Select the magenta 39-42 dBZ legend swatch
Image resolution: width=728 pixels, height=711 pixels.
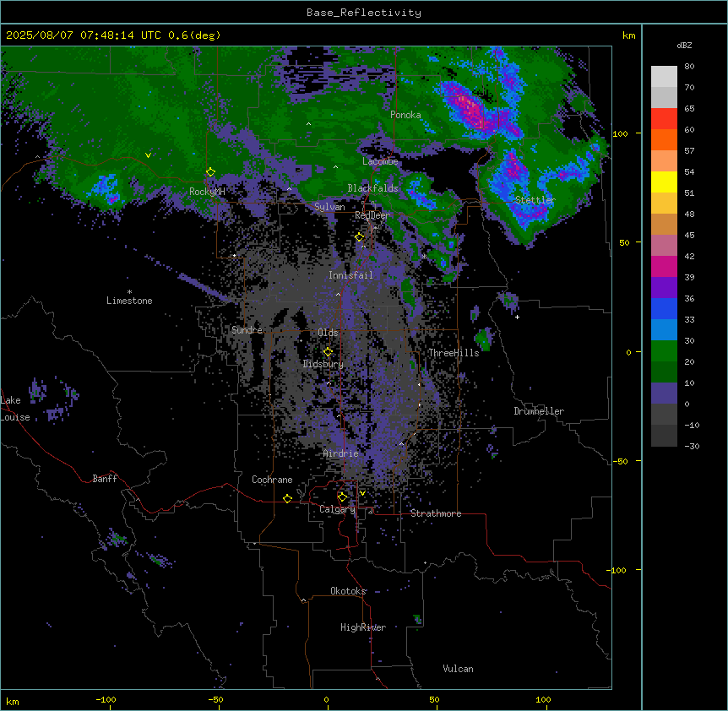point(664,266)
